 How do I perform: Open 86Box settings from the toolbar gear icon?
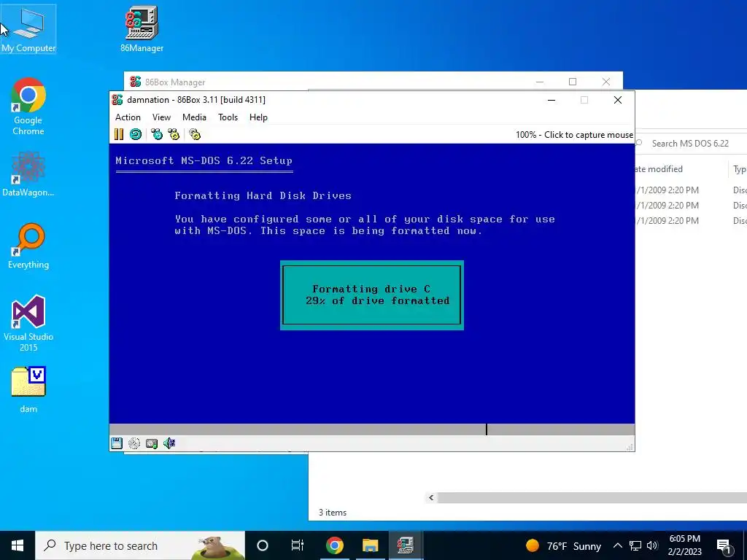194,134
